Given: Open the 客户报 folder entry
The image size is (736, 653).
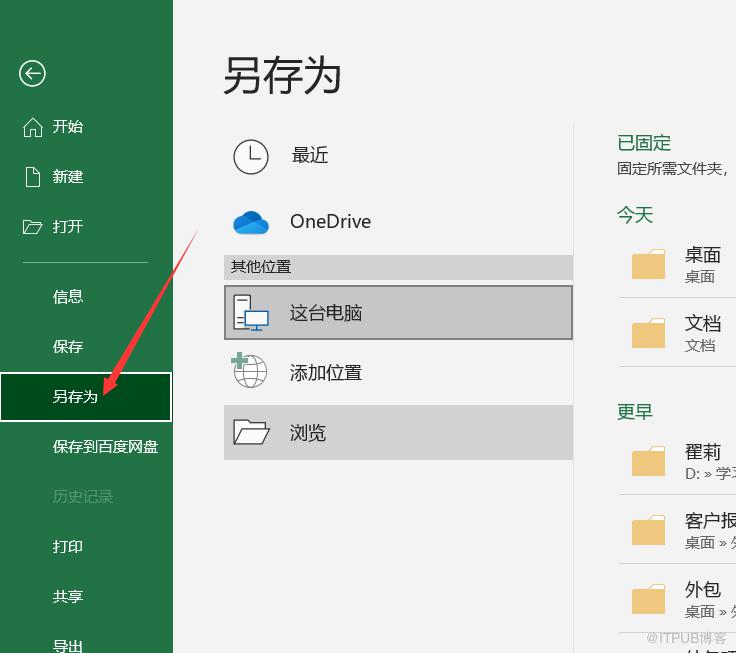Looking at the screenshot, I should tap(678, 530).
